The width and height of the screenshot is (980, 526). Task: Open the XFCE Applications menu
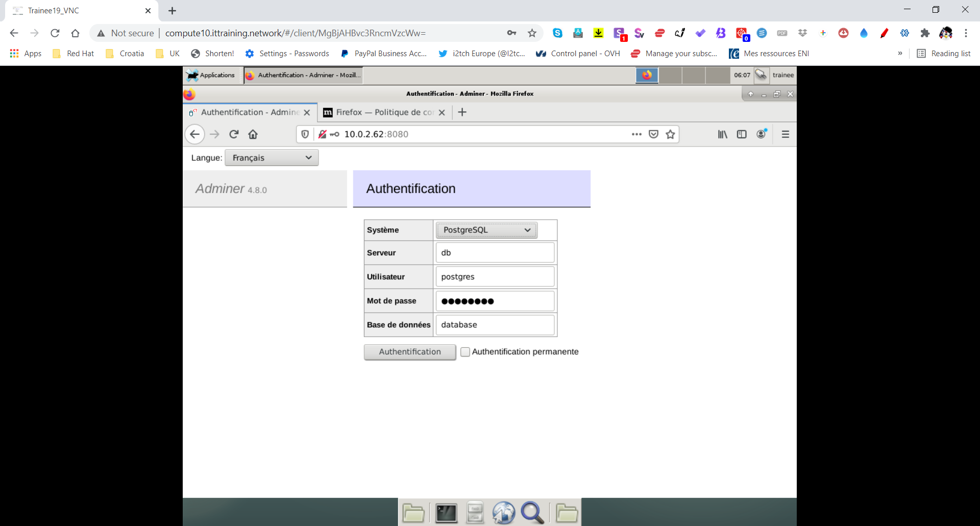211,75
